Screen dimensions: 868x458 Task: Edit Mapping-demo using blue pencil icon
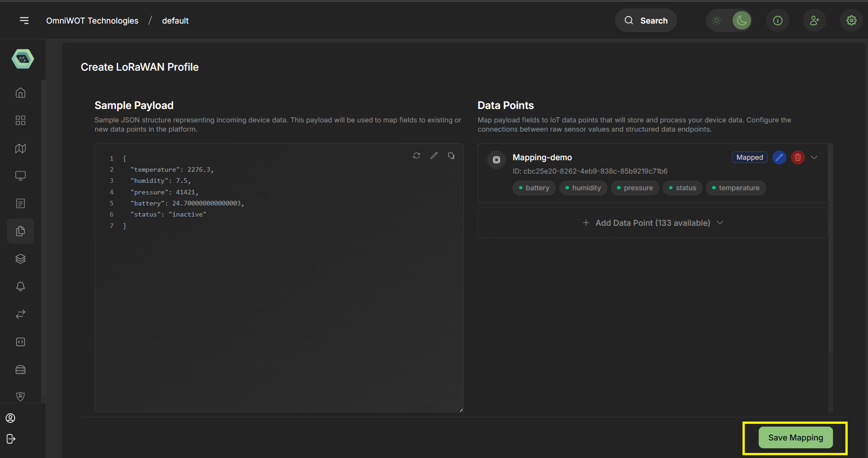point(779,157)
